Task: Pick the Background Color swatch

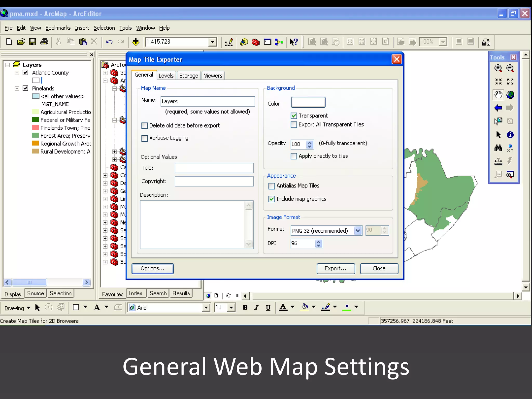Action: (308, 102)
